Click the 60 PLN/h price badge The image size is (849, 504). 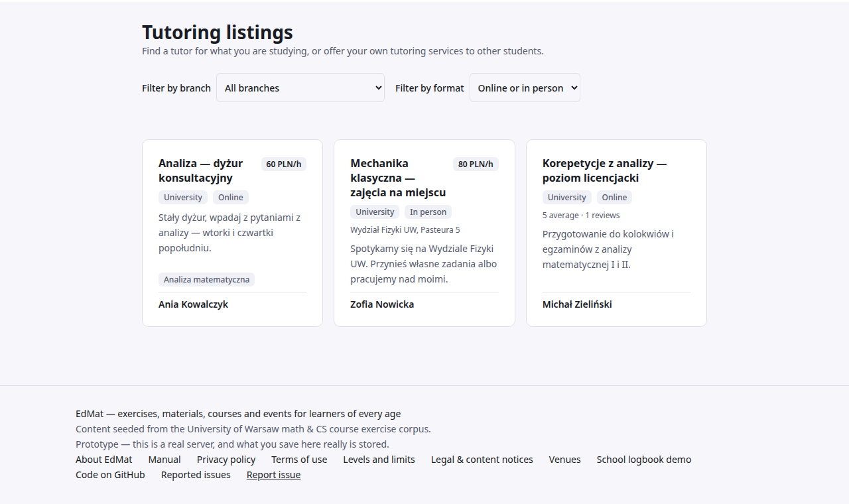click(284, 164)
